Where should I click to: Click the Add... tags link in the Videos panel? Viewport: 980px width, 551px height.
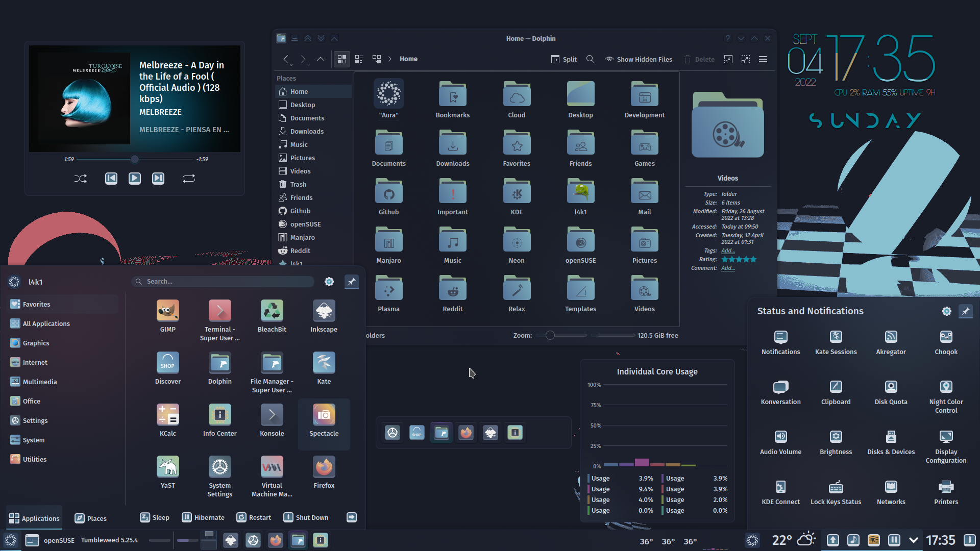click(x=728, y=250)
